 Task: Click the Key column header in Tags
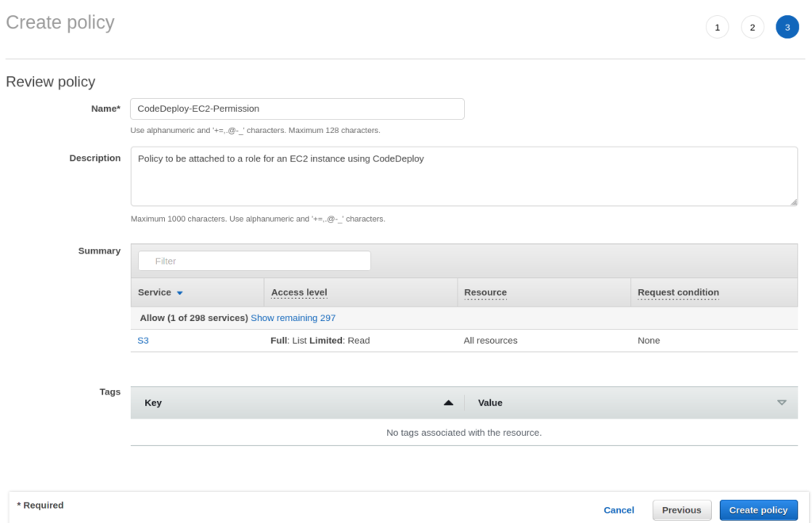tap(153, 403)
